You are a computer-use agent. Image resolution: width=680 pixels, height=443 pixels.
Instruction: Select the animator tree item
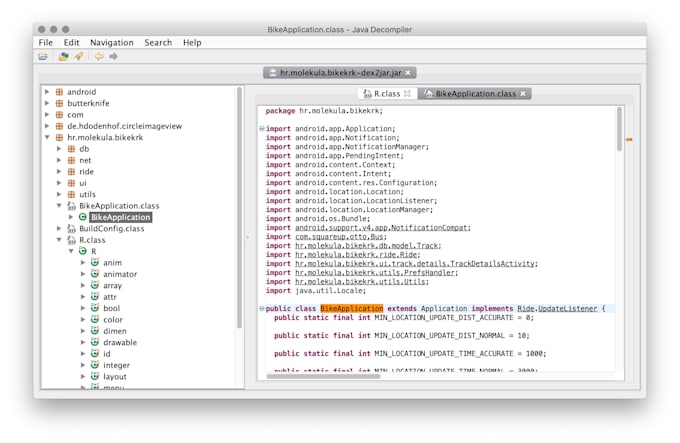(120, 274)
